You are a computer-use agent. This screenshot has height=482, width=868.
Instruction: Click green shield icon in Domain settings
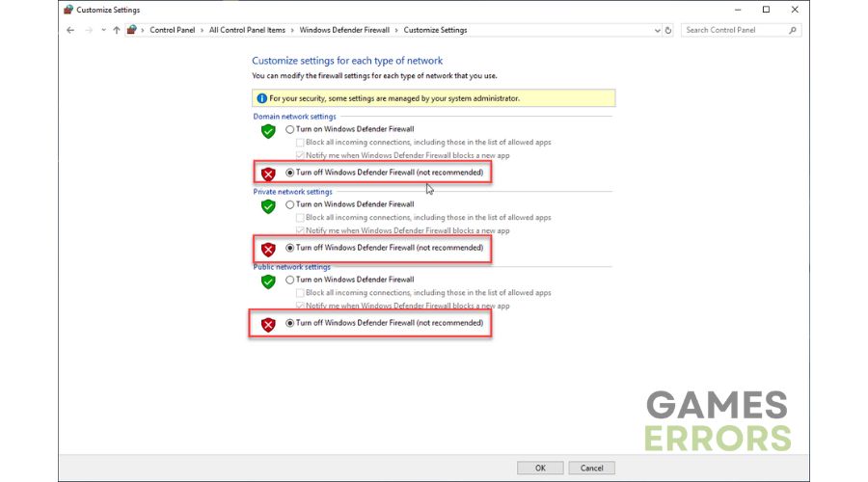[268, 131]
